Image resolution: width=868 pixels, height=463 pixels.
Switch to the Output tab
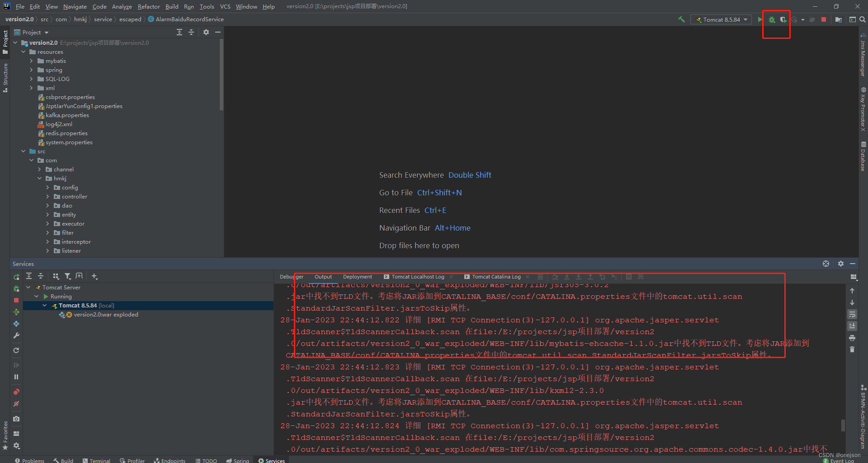coord(323,277)
